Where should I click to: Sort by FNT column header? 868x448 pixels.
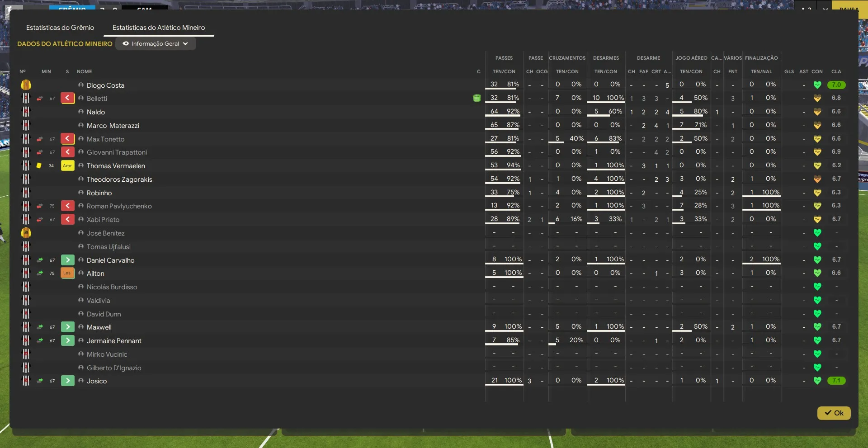point(732,71)
